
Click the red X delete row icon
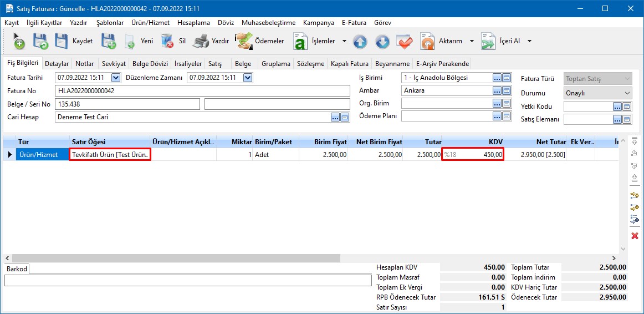coord(635,236)
